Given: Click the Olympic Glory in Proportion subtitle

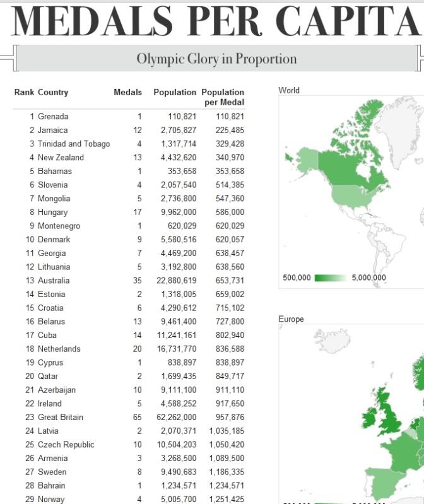Looking at the screenshot, I should [216, 59].
